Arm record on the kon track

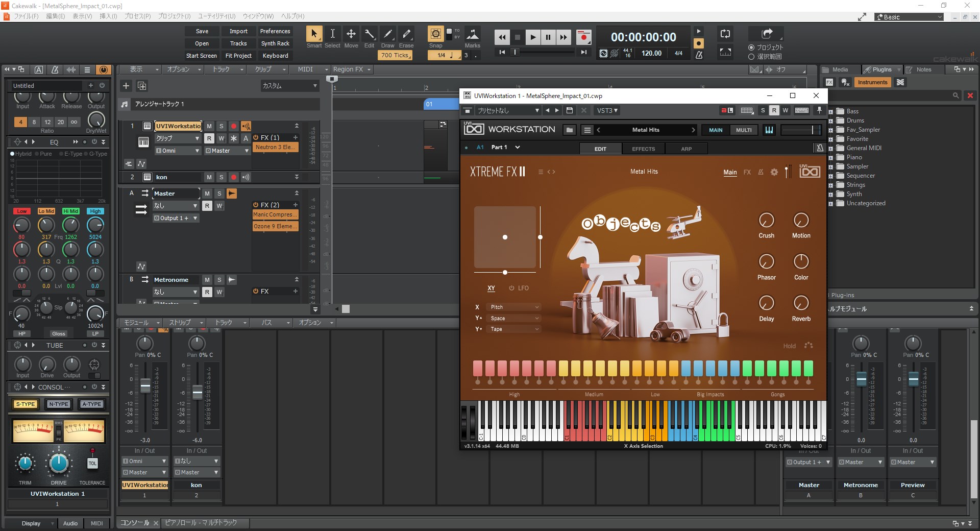(x=233, y=177)
